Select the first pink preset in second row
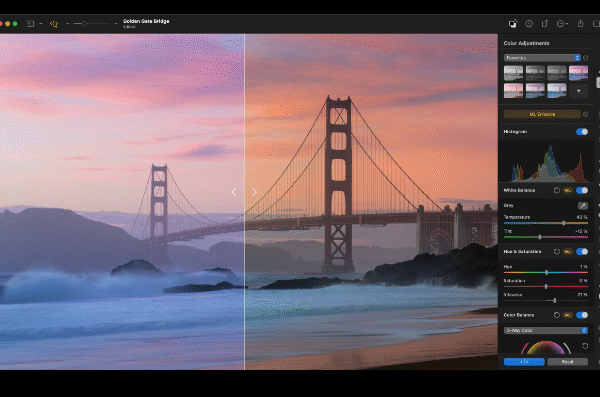Image resolution: width=600 pixels, height=397 pixels. [x=513, y=91]
